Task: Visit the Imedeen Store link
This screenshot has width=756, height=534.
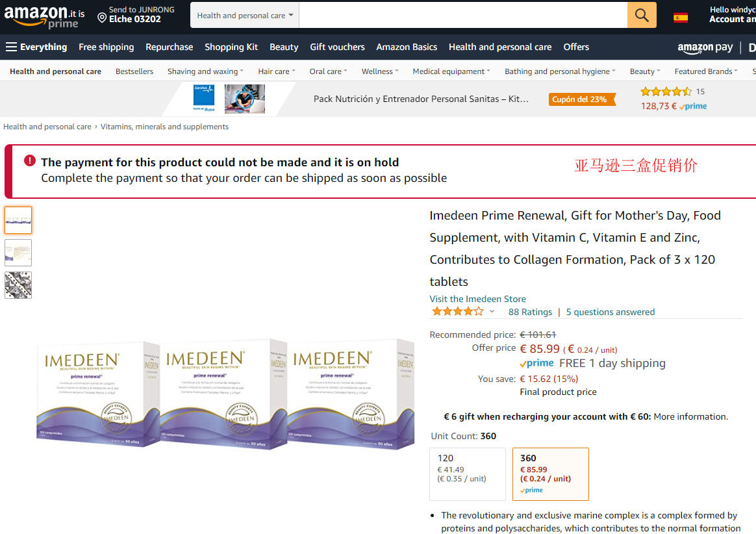Action: pos(477,299)
